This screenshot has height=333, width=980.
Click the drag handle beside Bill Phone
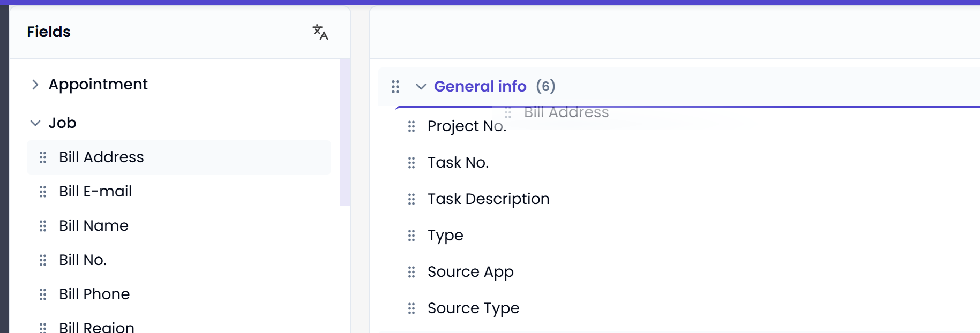43,294
